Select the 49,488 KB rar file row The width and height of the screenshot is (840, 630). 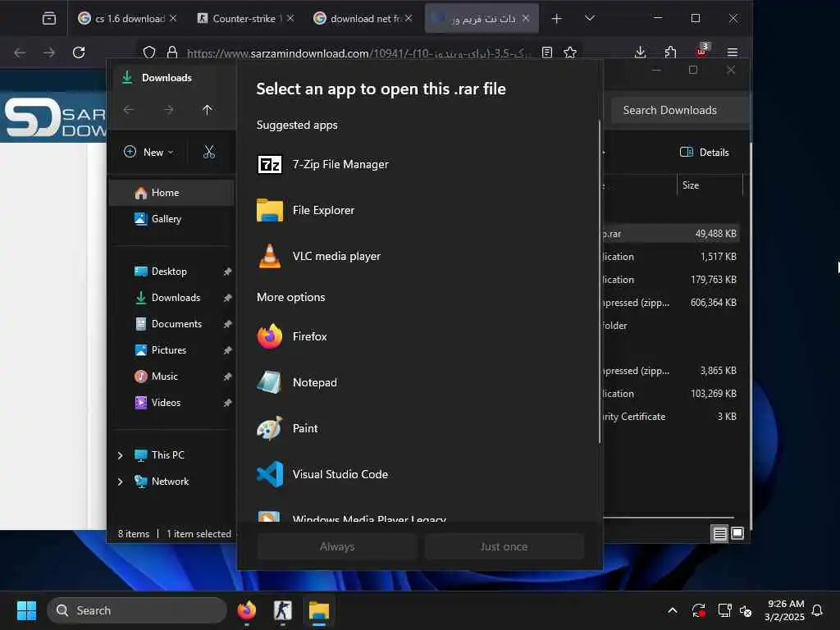point(671,234)
